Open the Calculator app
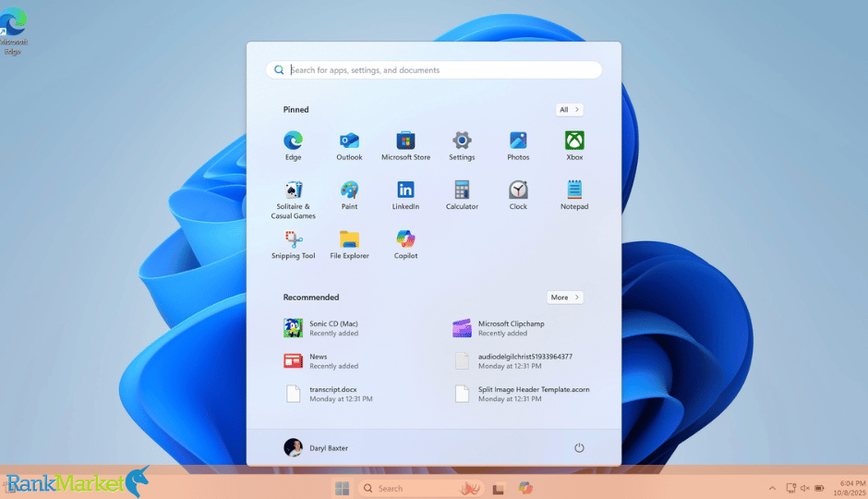Image resolution: width=868 pixels, height=499 pixels. pyautogui.click(x=462, y=195)
